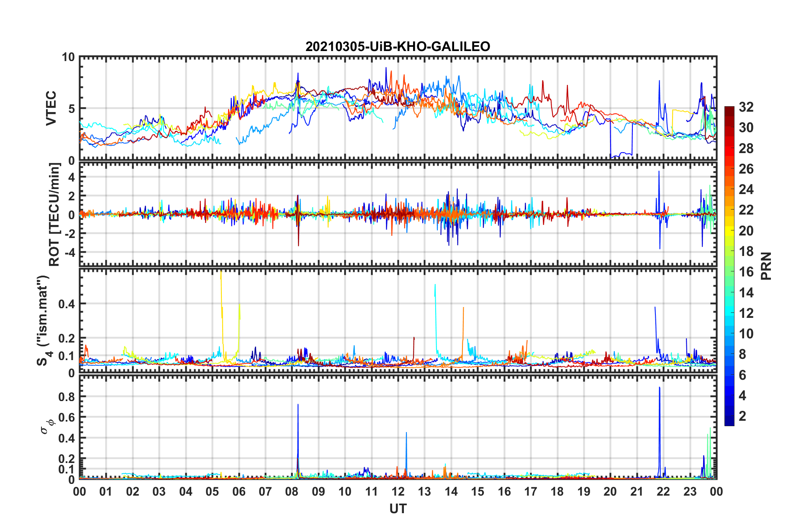Screen dimensions: 796x532
Task: Pick colorbar tick label 8
Action: coord(742,354)
